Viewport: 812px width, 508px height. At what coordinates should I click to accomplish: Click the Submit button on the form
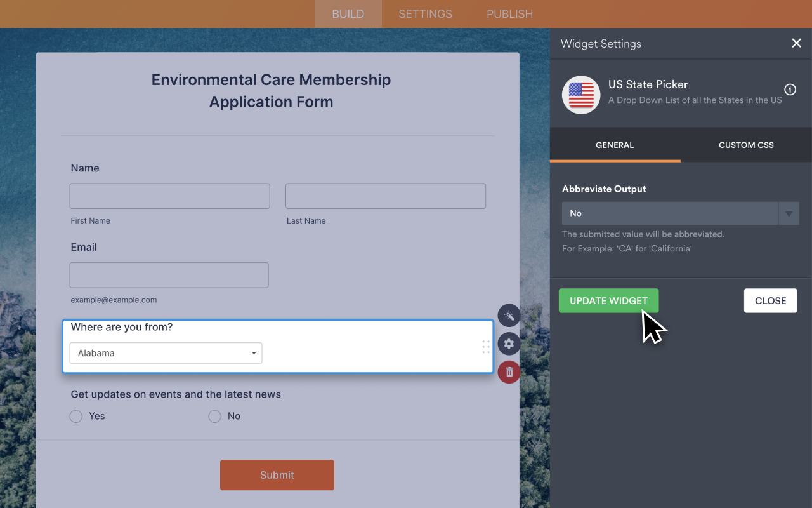point(277,475)
